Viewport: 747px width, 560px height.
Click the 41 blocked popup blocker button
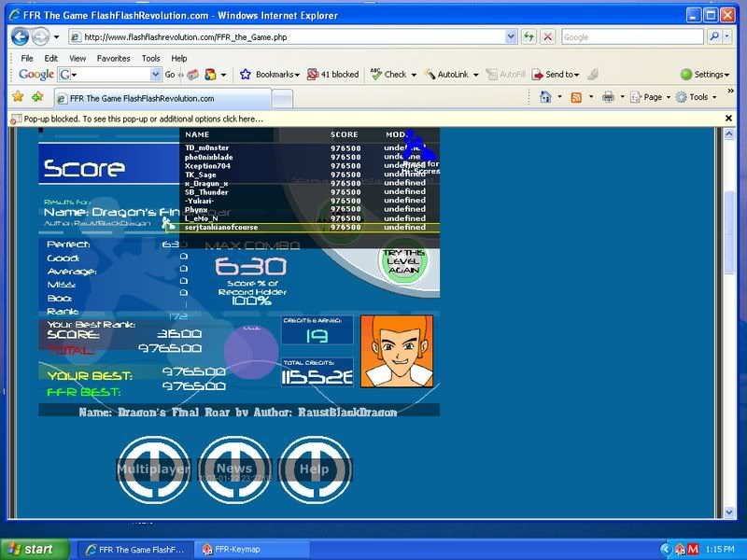[x=332, y=75]
